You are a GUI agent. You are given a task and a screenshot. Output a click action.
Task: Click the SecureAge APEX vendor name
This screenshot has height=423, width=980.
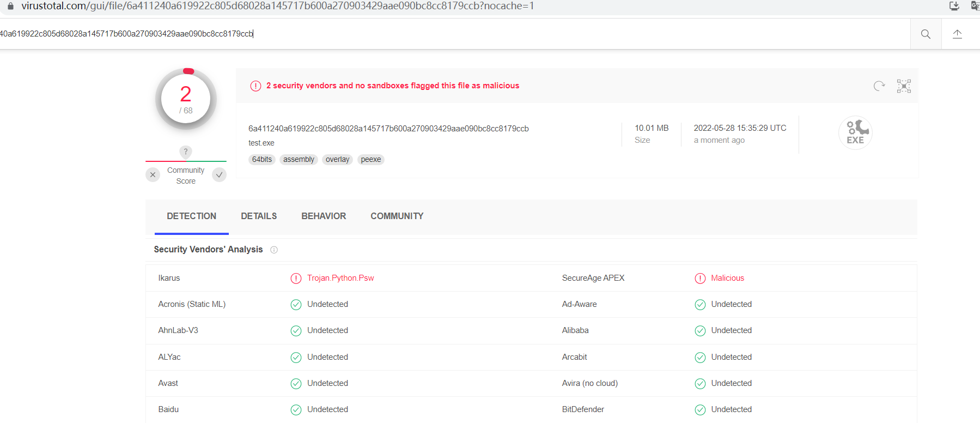point(593,278)
